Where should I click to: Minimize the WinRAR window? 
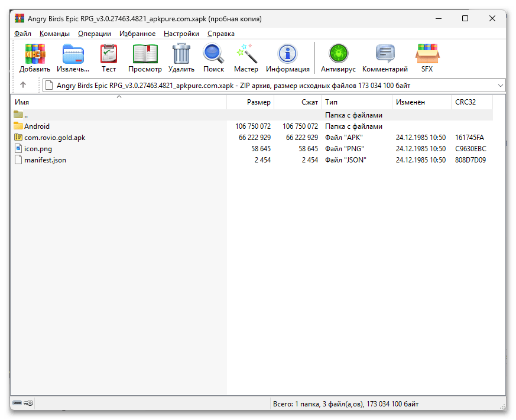tap(439, 18)
